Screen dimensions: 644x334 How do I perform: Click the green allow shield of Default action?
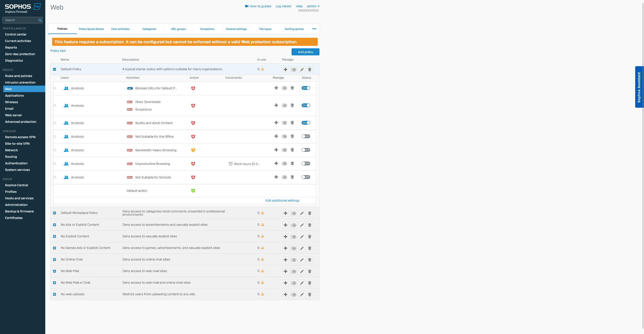[193, 191]
